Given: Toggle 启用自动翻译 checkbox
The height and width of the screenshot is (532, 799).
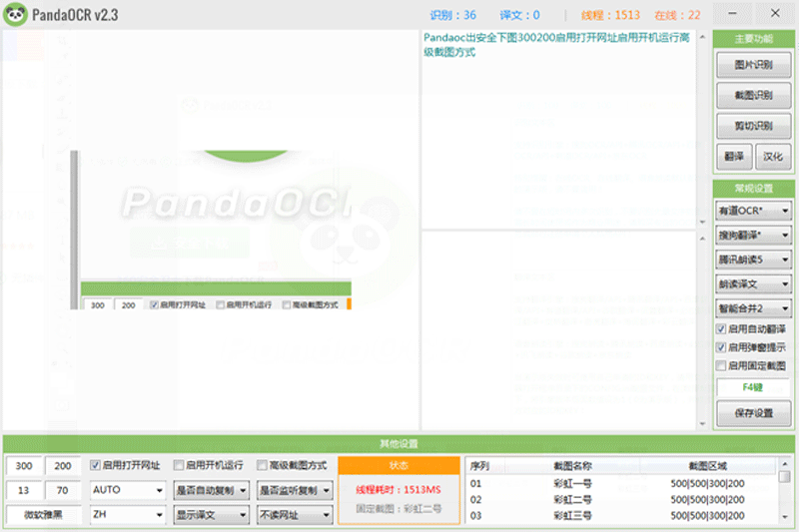Looking at the screenshot, I should pyautogui.click(x=720, y=329).
